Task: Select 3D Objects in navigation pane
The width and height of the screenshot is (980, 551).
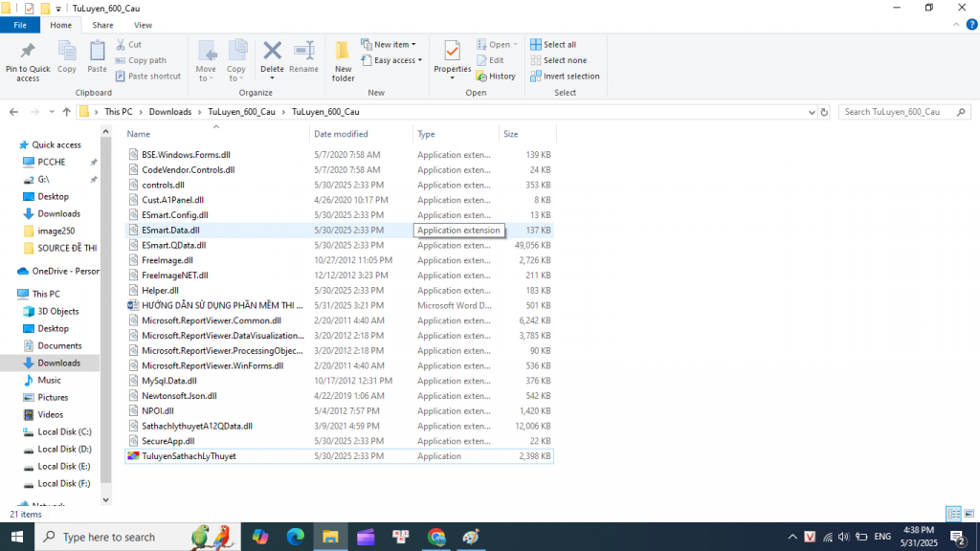Action: click(52, 311)
